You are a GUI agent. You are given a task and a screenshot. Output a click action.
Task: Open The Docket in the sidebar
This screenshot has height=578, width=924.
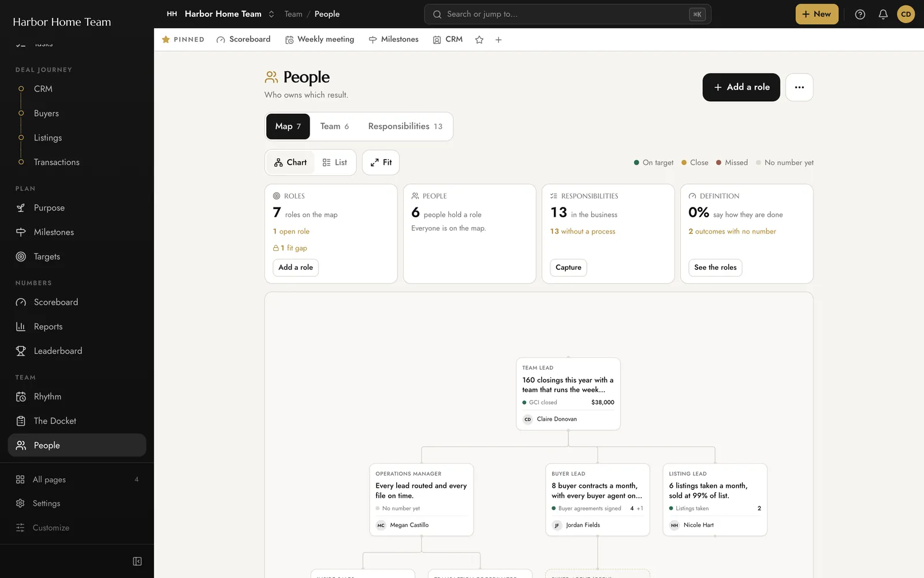point(77,421)
